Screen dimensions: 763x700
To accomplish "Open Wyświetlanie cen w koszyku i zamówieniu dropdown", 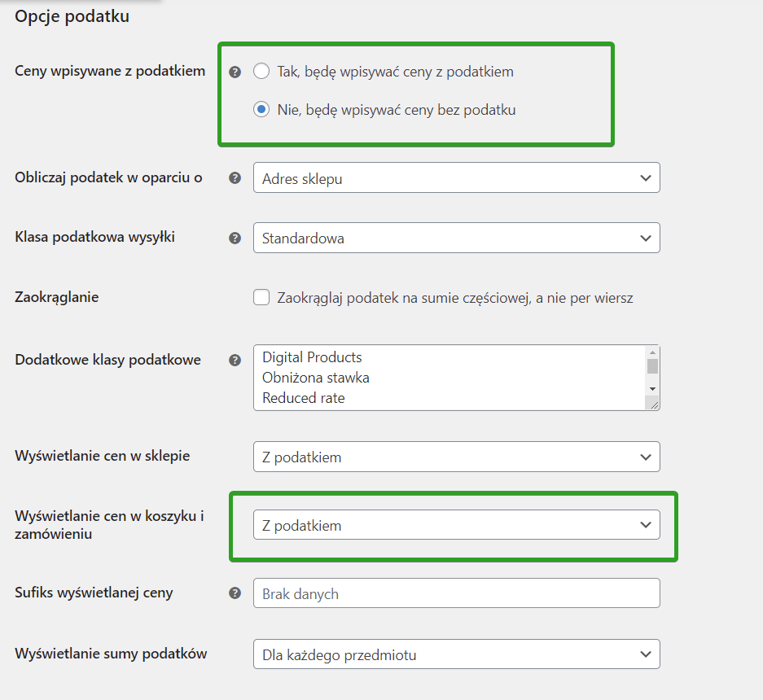I will [x=457, y=525].
